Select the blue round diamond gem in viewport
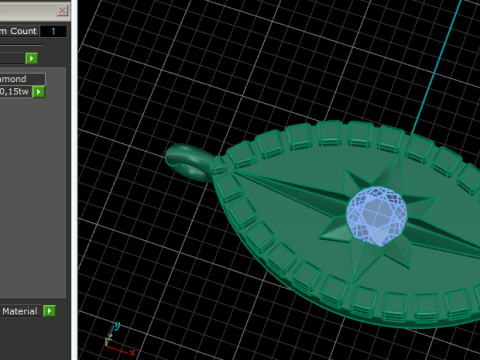 pos(377,216)
